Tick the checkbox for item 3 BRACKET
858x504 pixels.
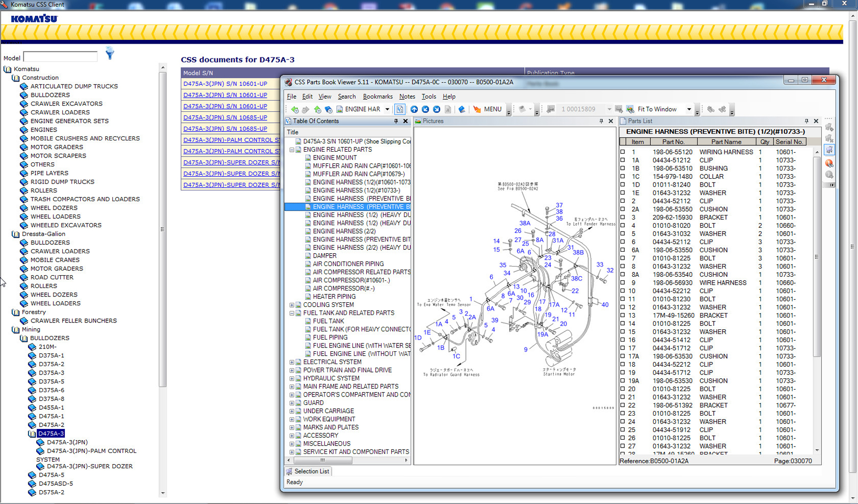tap(623, 217)
